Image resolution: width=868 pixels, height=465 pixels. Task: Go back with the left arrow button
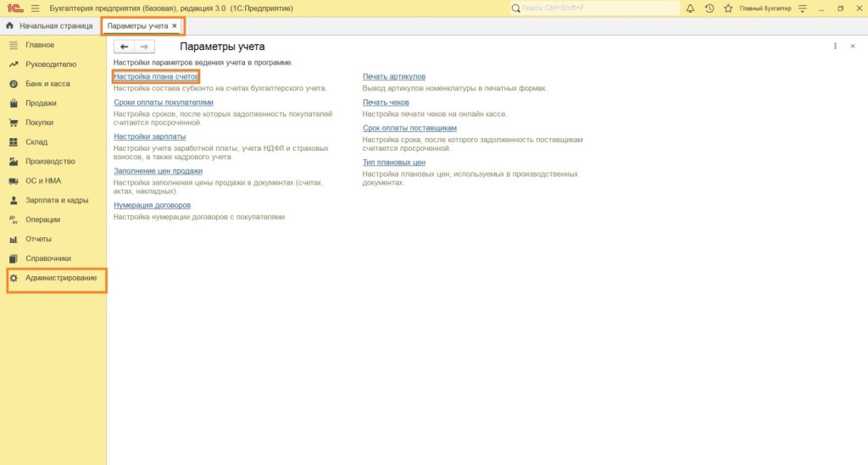[124, 47]
